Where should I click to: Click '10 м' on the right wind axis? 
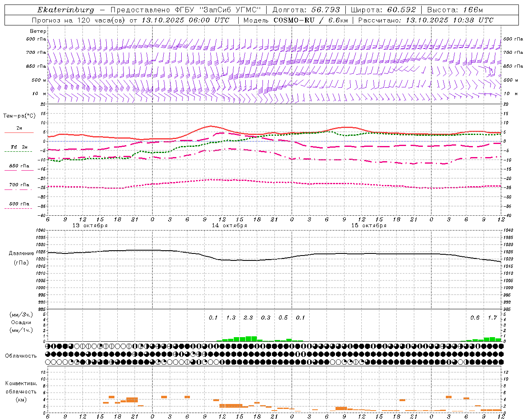(510, 94)
